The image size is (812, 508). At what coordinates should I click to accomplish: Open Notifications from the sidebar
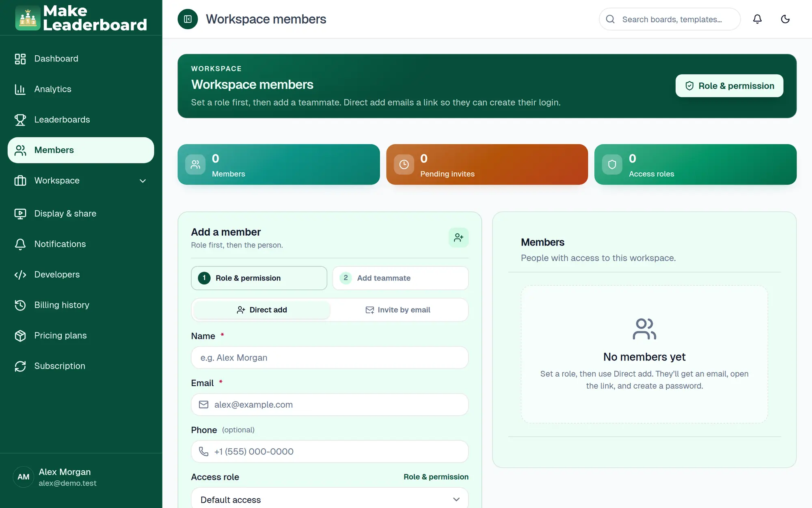pyautogui.click(x=81, y=244)
